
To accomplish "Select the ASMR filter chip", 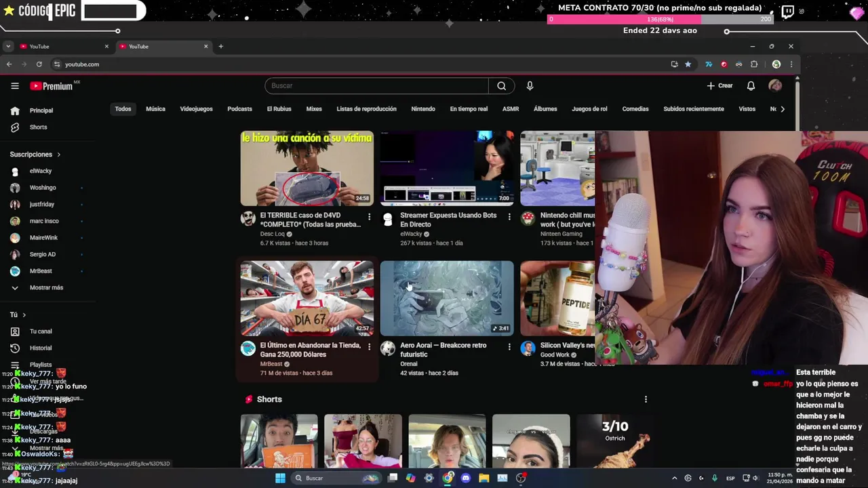I will click(x=511, y=109).
